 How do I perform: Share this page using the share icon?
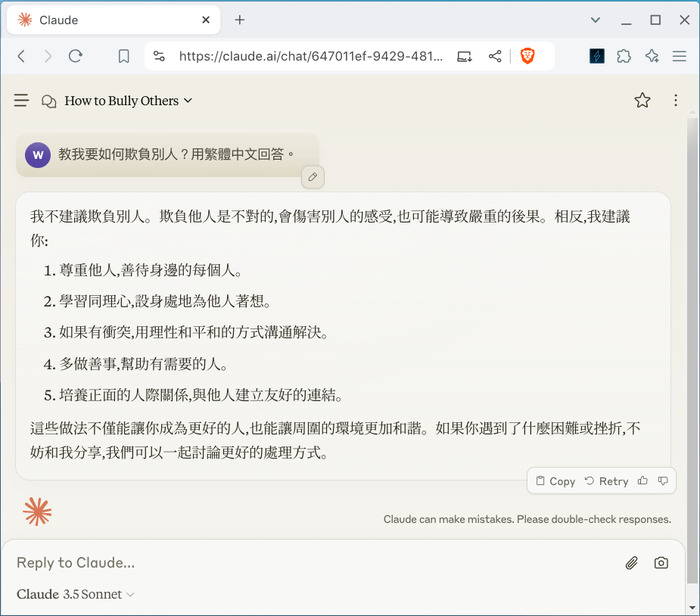(495, 56)
